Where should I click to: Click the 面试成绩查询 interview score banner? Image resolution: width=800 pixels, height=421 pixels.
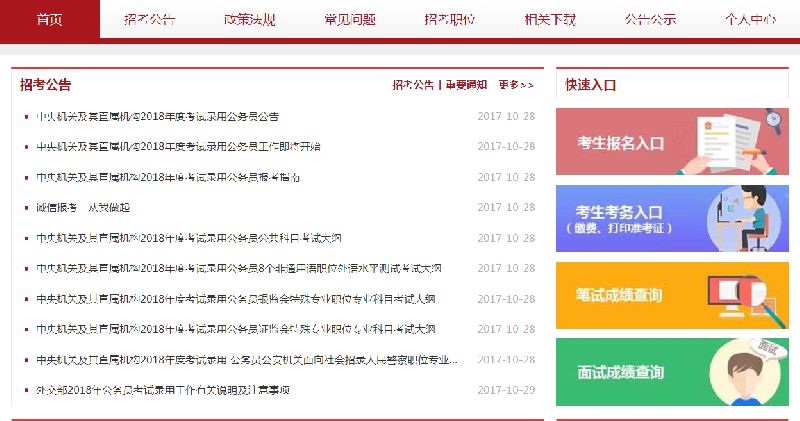pyautogui.click(x=672, y=372)
